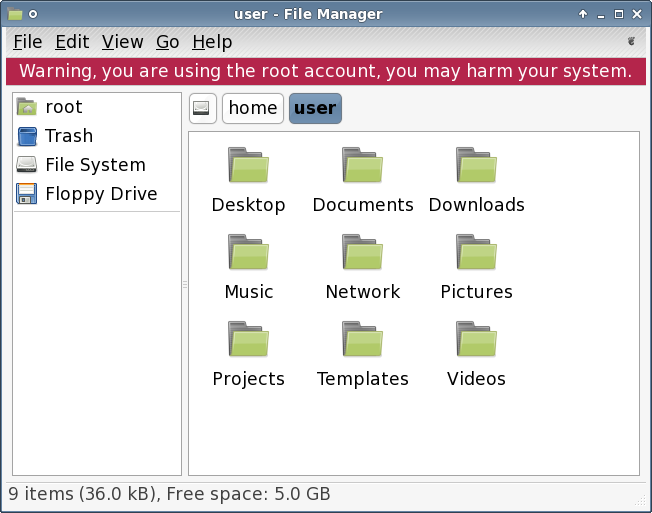Select the Projects folder icon
The height and width of the screenshot is (513, 652).
pyautogui.click(x=248, y=339)
